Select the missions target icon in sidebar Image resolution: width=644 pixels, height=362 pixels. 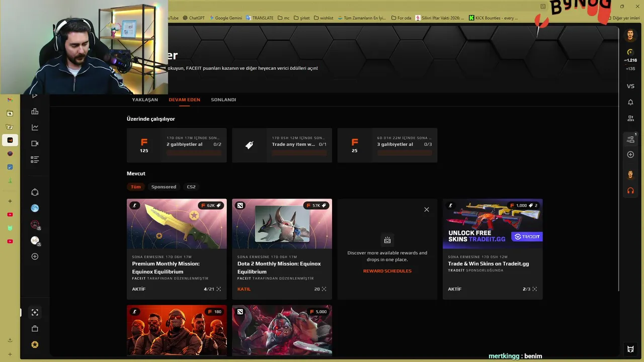point(35,312)
